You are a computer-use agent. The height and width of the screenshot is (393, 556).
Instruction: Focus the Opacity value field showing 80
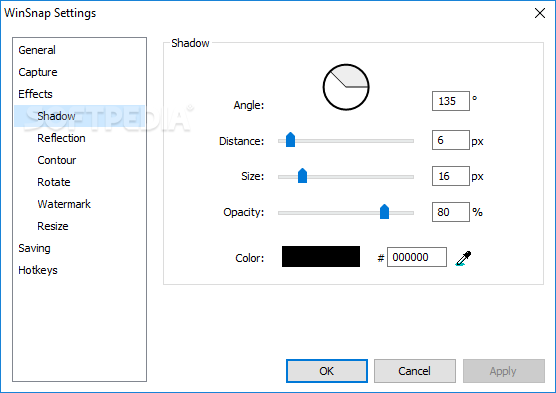[451, 212]
